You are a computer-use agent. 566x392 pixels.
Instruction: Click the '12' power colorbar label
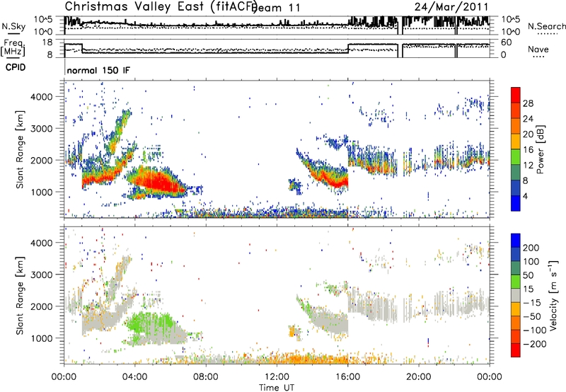[528, 166]
